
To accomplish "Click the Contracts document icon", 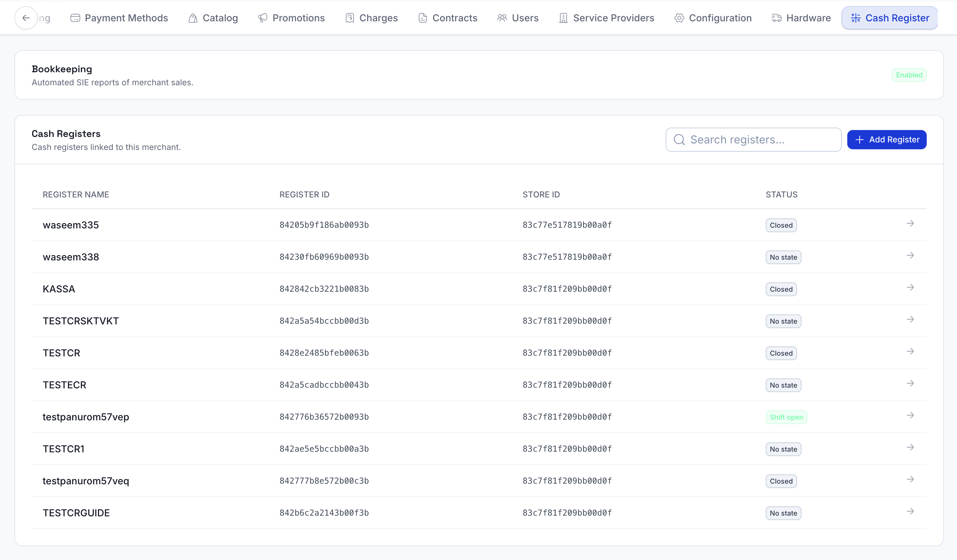I will point(423,18).
